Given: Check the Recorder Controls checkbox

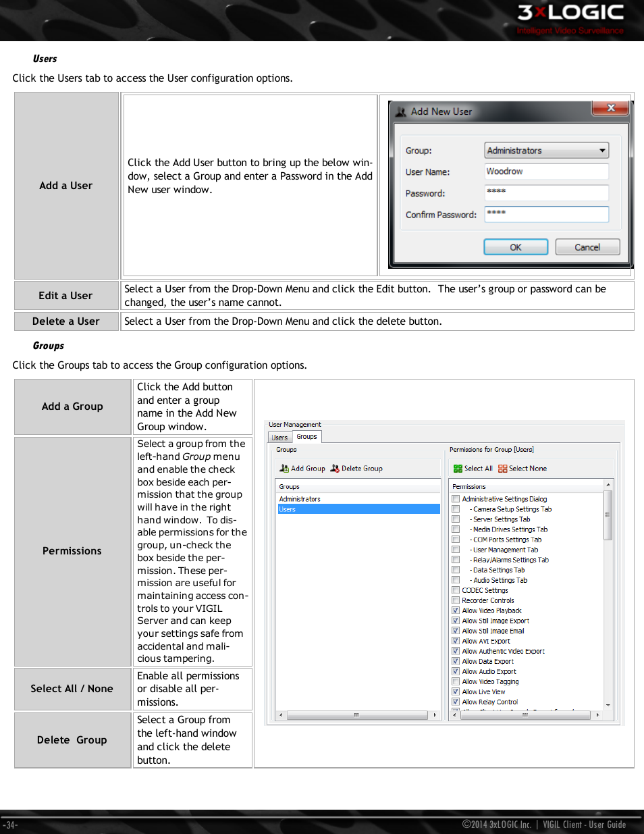Looking at the screenshot, I should (x=456, y=600).
